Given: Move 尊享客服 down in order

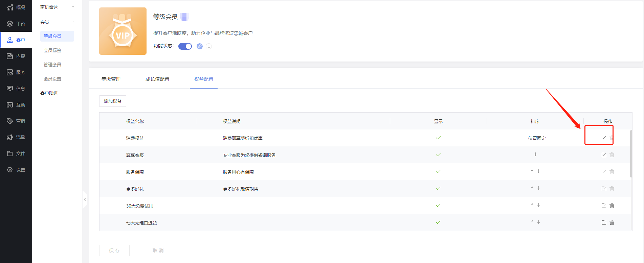Looking at the screenshot, I should click(x=535, y=154).
